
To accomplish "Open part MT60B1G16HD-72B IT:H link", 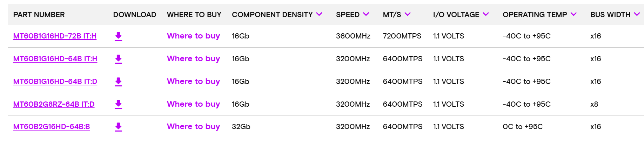I will tap(55, 36).
